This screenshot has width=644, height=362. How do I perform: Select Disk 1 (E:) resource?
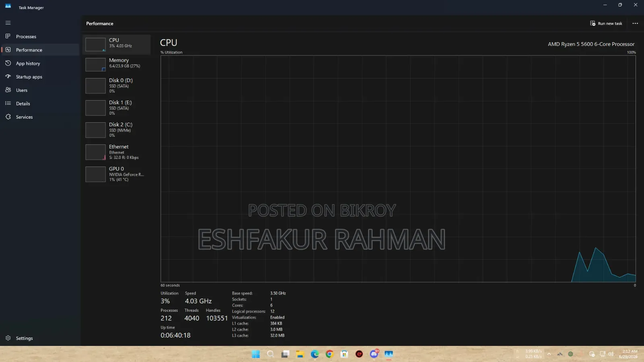point(117,108)
